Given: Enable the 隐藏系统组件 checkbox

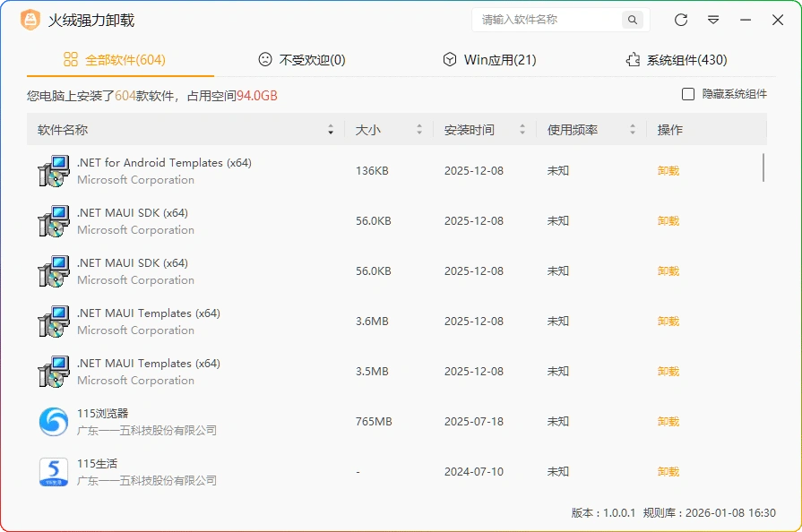Looking at the screenshot, I should click(x=687, y=94).
